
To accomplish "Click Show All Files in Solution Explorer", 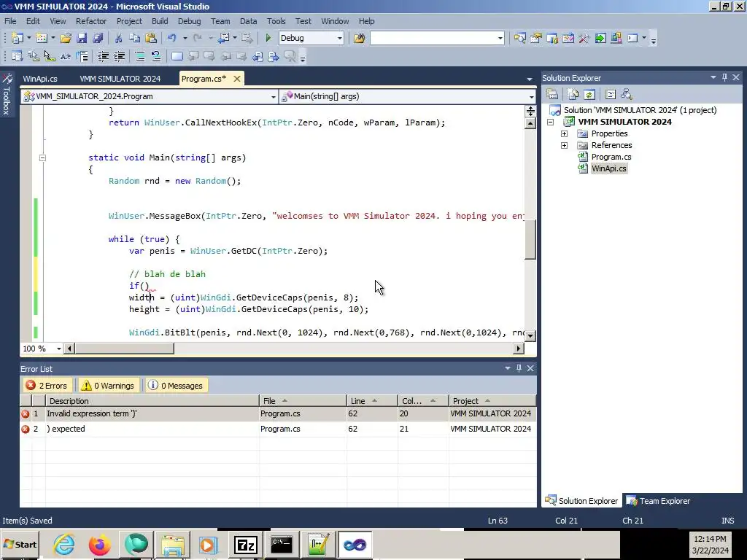I will coord(573,94).
